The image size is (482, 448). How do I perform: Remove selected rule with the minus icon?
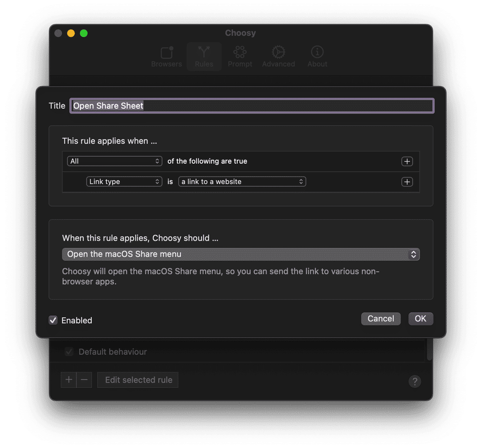(84, 380)
